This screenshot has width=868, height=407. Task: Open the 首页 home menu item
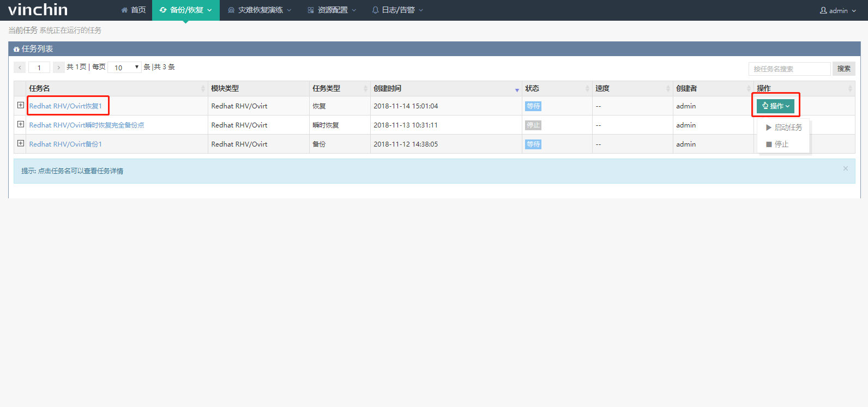tap(134, 10)
